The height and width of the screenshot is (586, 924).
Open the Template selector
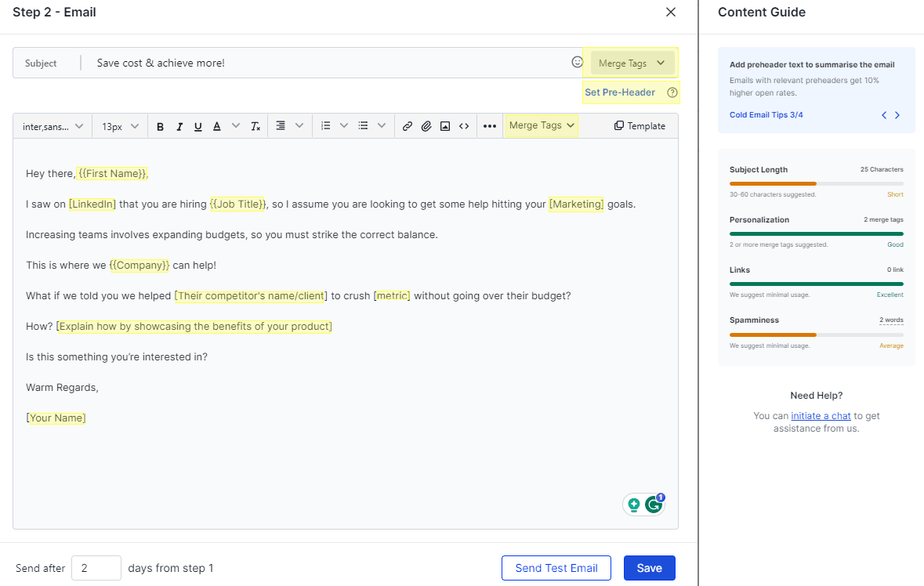[x=640, y=125]
